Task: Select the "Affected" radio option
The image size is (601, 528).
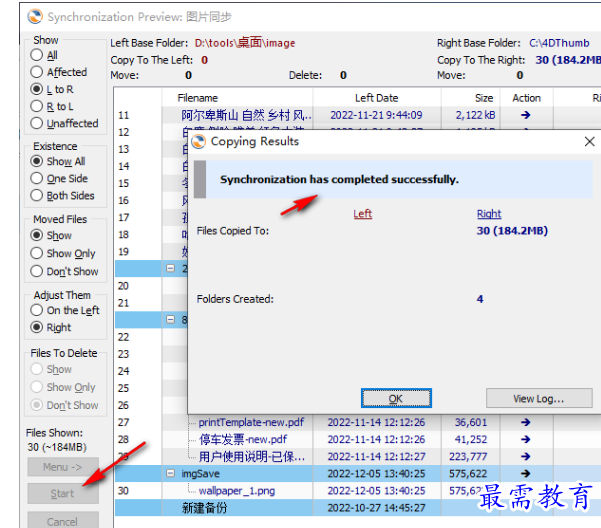Action: [x=37, y=73]
